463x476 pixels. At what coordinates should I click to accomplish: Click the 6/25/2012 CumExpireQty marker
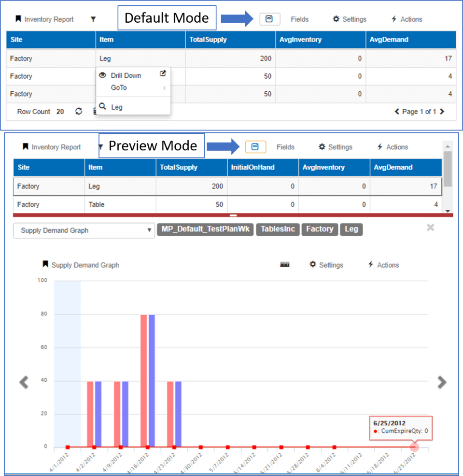414,448
